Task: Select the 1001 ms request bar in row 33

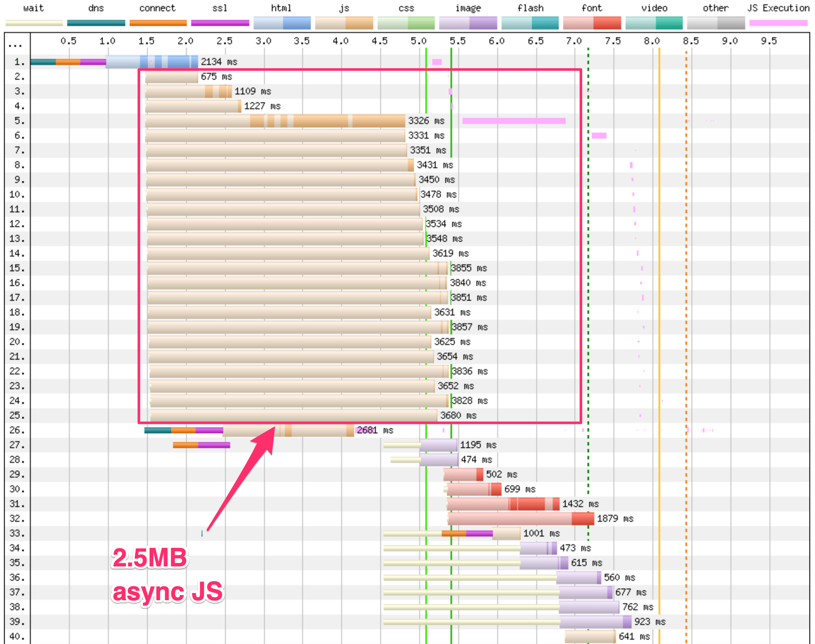Action: pyautogui.click(x=506, y=533)
